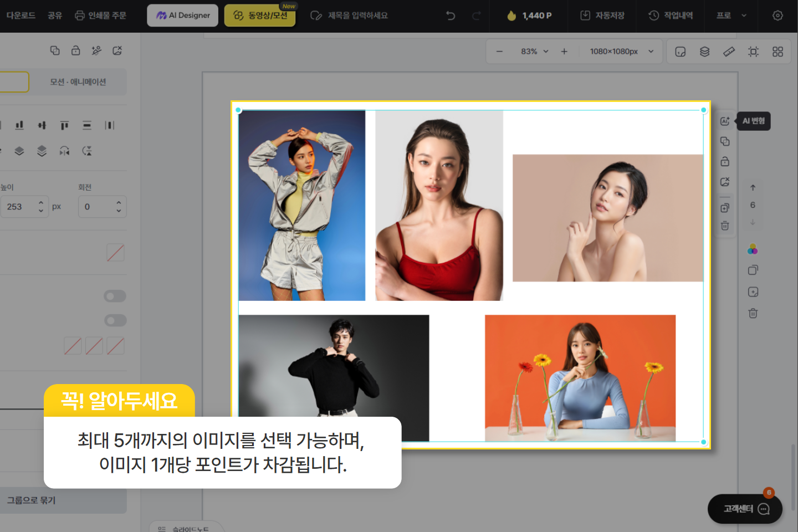Screen dimensions: 798x532
Task: Zoom in with the plus icon
Action: click(564, 52)
